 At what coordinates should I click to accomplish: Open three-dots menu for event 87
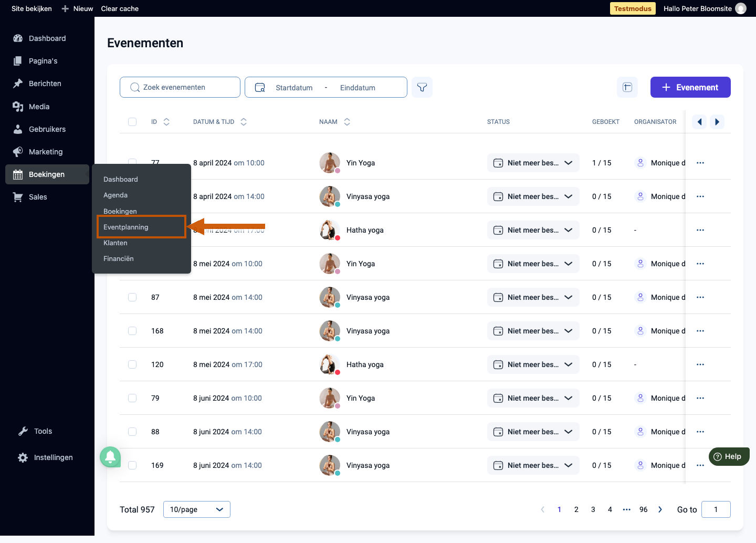(x=700, y=297)
